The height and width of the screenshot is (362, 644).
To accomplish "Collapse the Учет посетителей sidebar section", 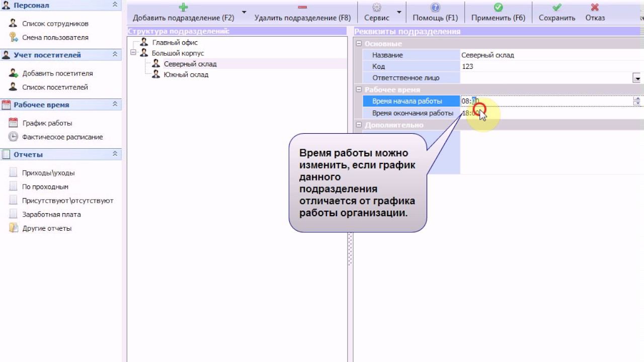I will (x=115, y=55).
